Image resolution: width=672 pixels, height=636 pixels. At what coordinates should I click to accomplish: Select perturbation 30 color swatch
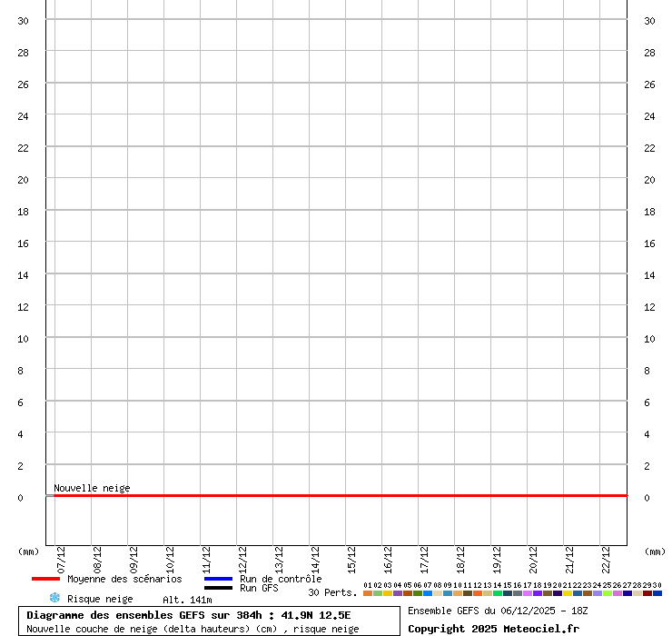tap(657, 593)
